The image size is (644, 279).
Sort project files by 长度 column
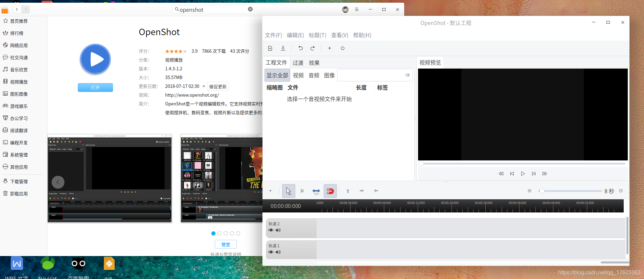coord(361,87)
